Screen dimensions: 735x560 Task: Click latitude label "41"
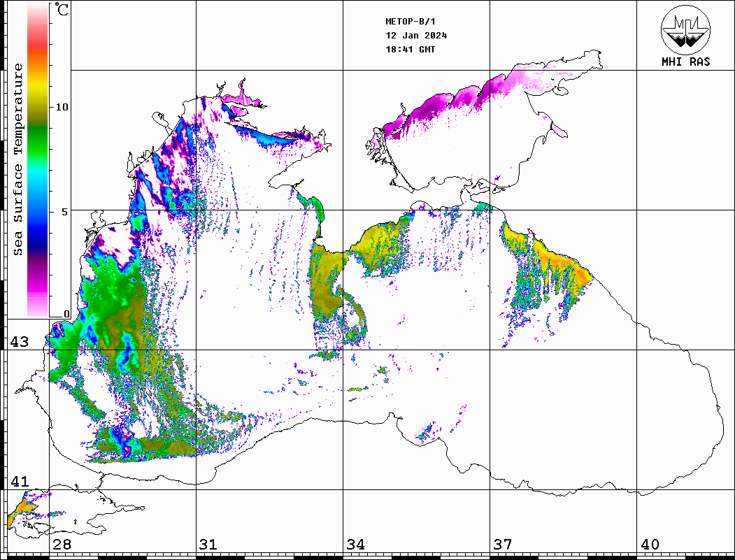point(19,482)
